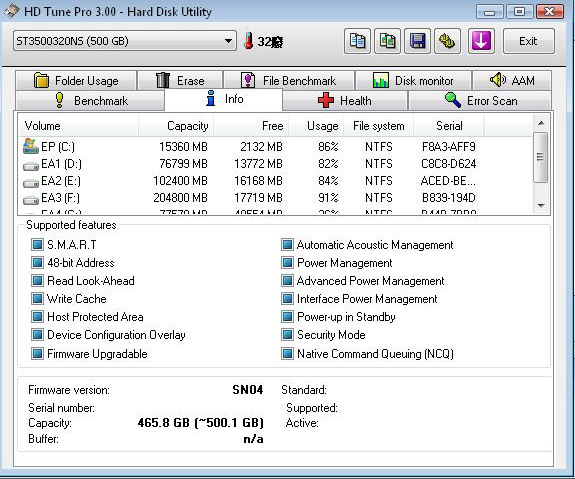This screenshot has height=479, width=575.
Task: Switch to the Error Scan tab
Action: (x=480, y=100)
